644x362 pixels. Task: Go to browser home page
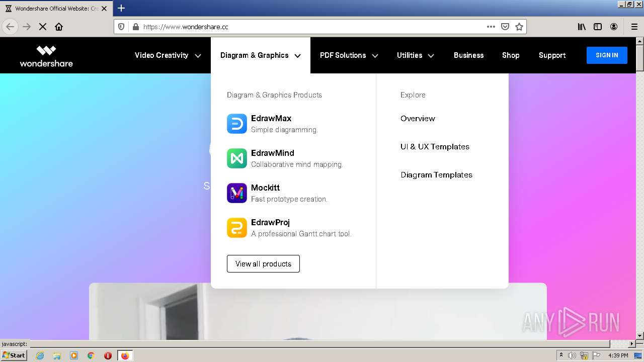[59, 27]
